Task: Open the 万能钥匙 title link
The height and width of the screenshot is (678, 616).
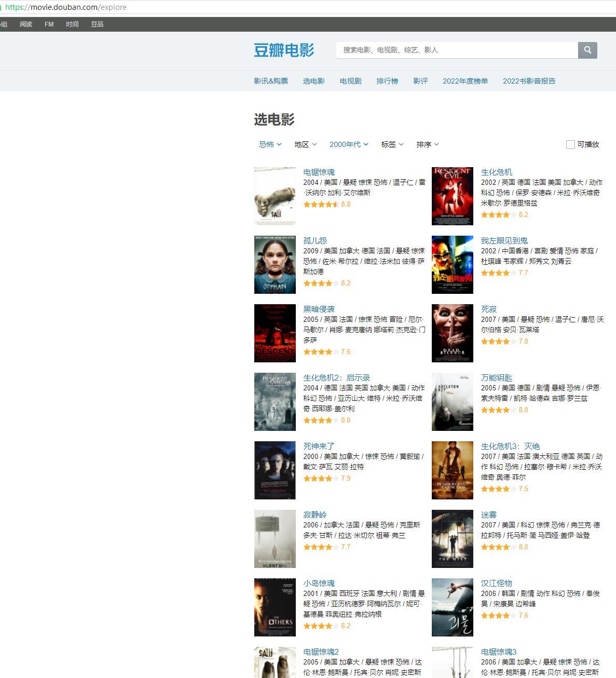Action: (497, 377)
